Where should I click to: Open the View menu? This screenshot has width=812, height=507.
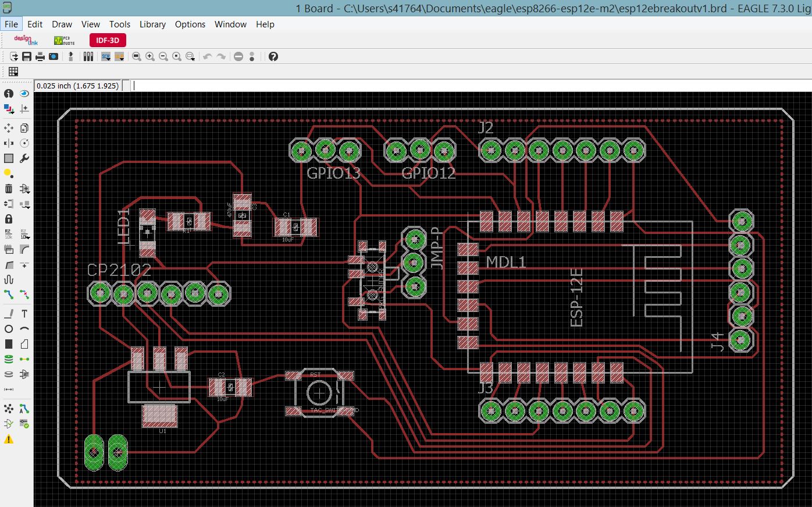click(91, 24)
